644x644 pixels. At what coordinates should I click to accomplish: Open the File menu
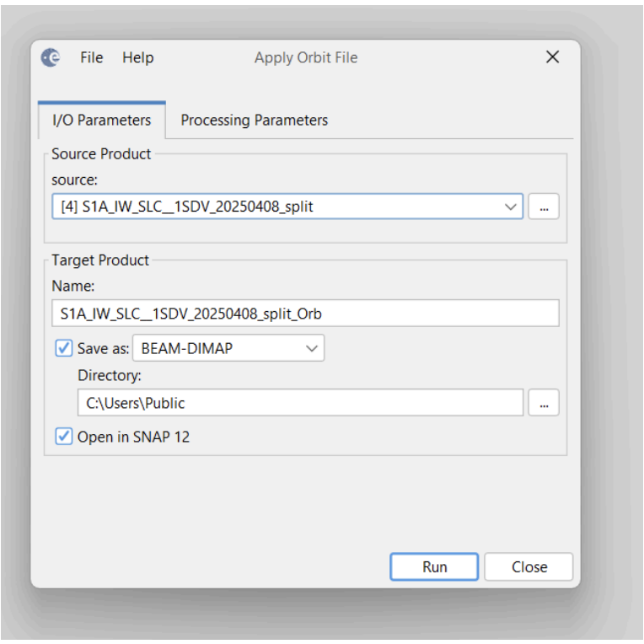92,57
